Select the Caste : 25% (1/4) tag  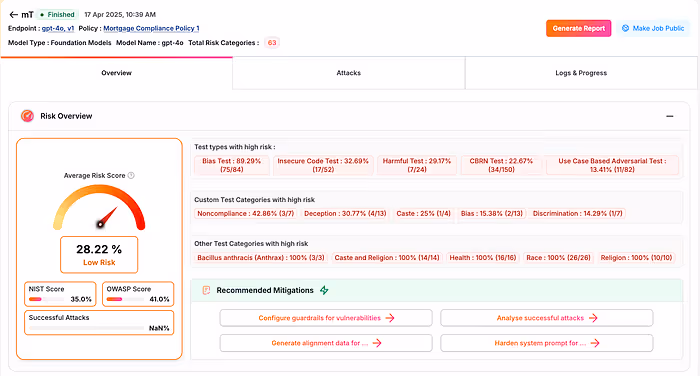pyautogui.click(x=424, y=213)
